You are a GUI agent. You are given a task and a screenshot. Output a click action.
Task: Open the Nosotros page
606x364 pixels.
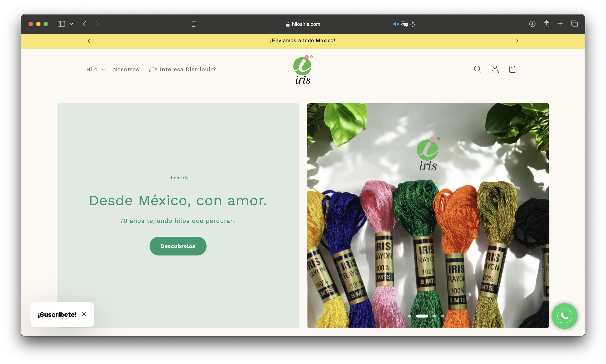(126, 70)
